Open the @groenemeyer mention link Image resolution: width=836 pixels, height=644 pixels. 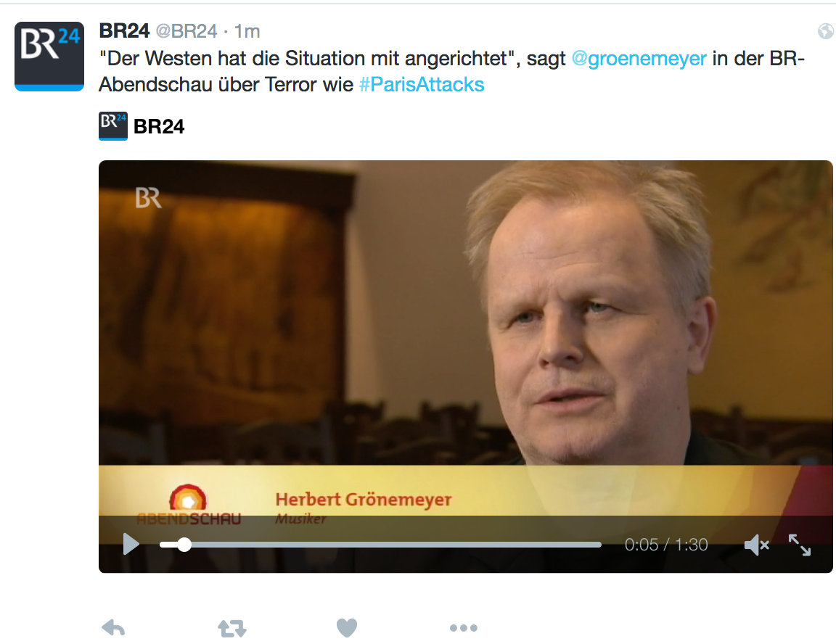click(639, 58)
